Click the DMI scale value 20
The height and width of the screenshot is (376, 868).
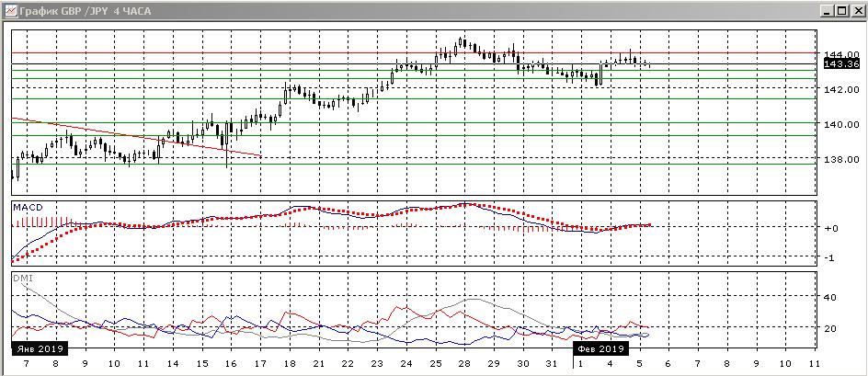pos(829,328)
